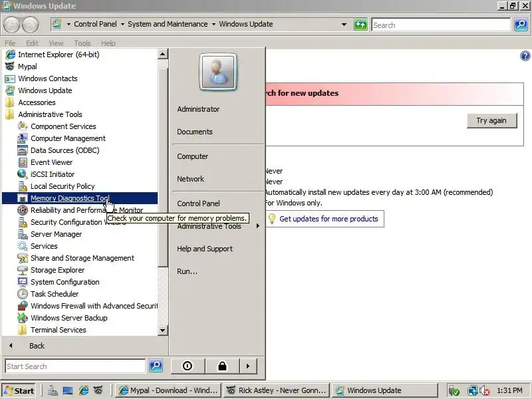532x399 pixels.
Task: Open Services icon in list
Action: [23, 246]
